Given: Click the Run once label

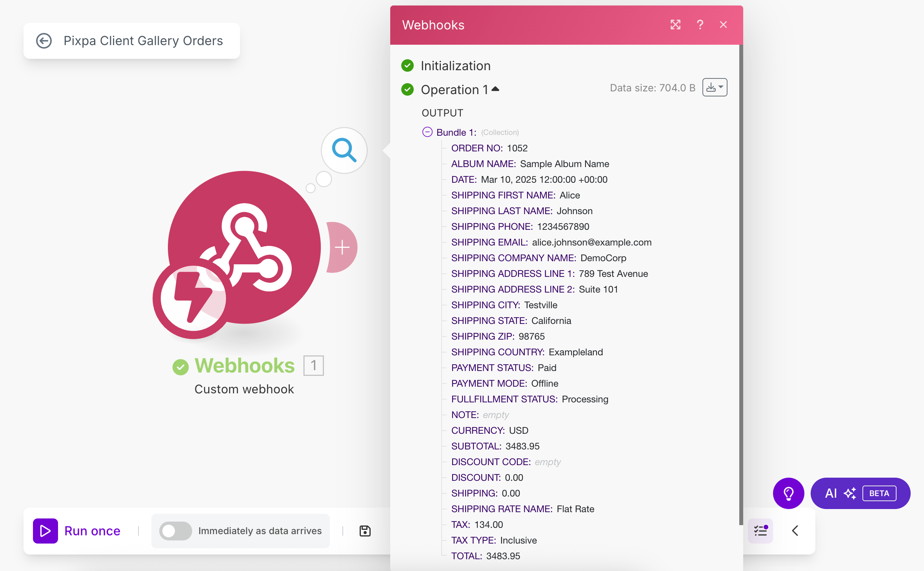Looking at the screenshot, I should (x=92, y=531).
